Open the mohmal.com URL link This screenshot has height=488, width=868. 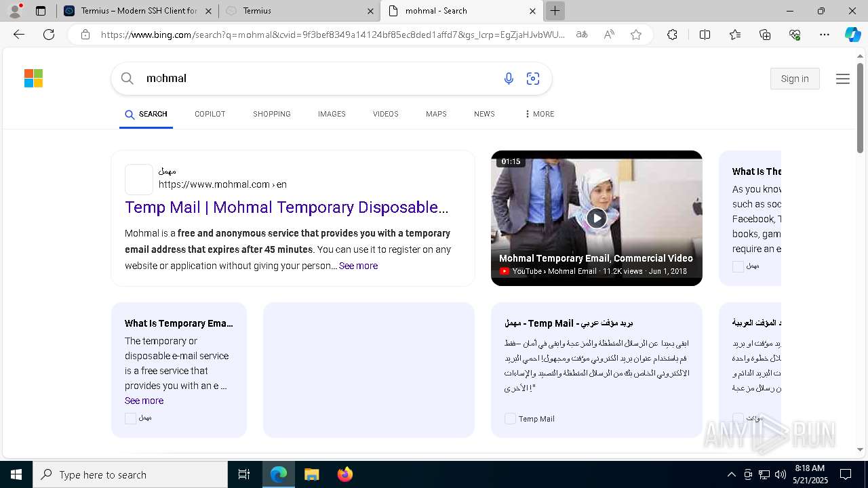222,184
